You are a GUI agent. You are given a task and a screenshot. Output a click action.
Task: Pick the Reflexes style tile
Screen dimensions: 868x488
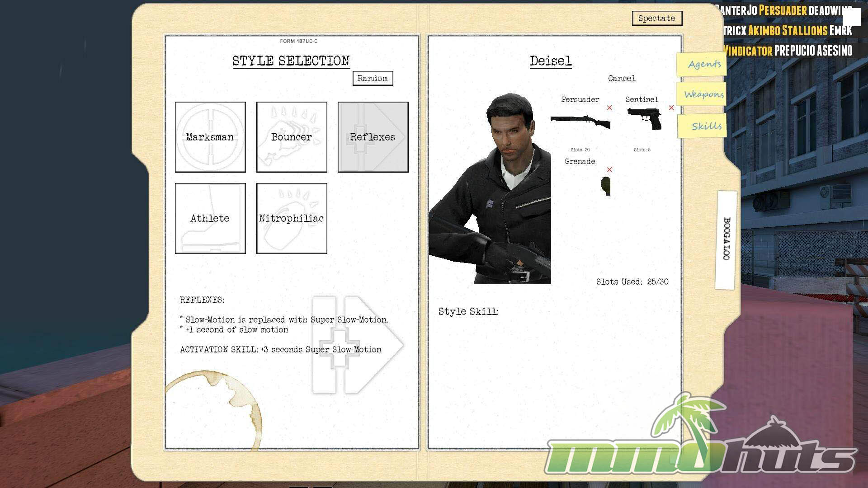(x=373, y=137)
